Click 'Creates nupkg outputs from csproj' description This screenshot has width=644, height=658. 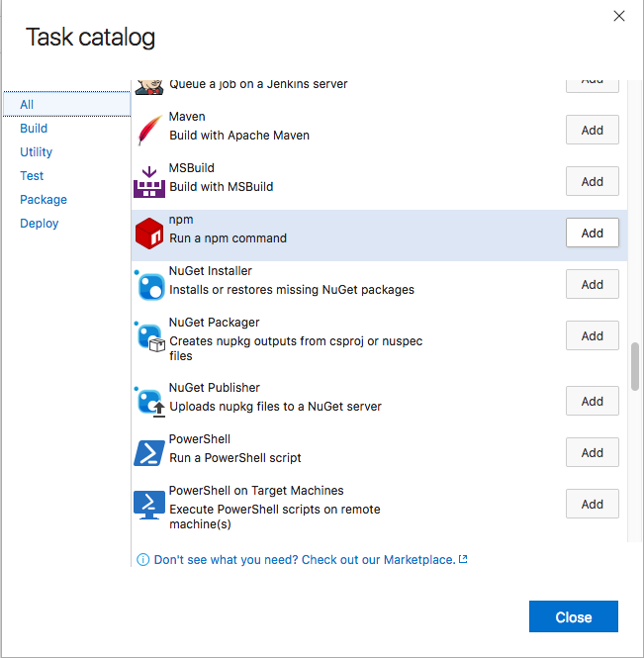(x=296, y=348)
